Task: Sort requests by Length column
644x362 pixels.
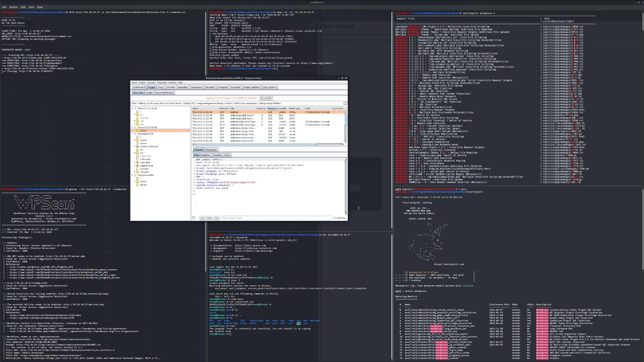Action: (x=283, y=108)
